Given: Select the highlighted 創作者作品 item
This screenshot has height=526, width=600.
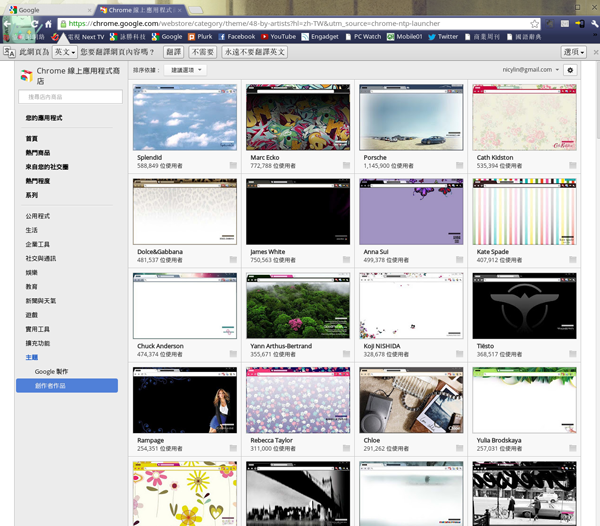Looking at the screenshot, I should pyautogui.click(x=67, y=386).
